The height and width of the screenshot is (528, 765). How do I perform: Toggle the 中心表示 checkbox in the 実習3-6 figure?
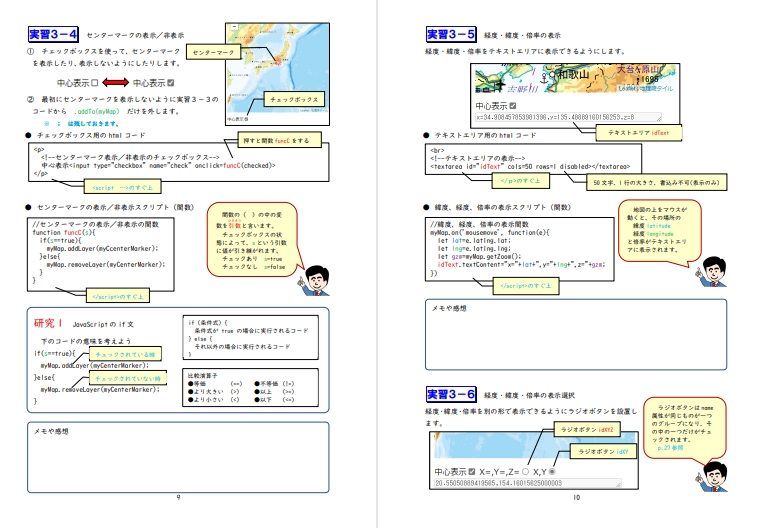tap(472, 471)
